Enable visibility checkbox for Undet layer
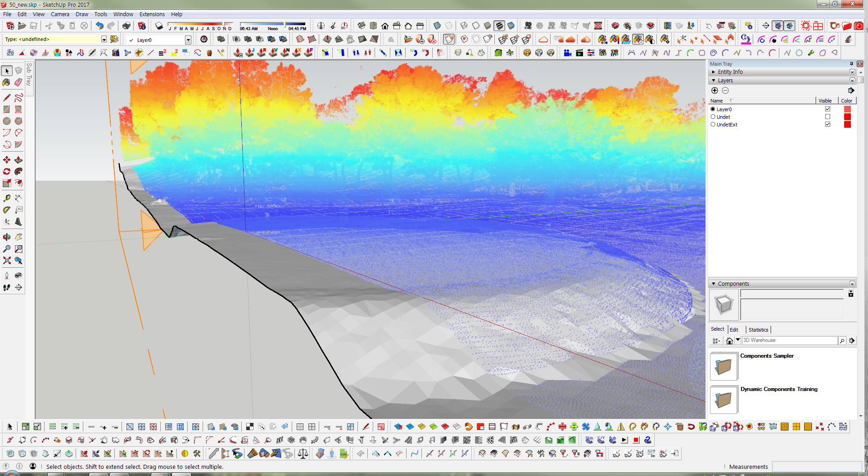 click(827, 117)
